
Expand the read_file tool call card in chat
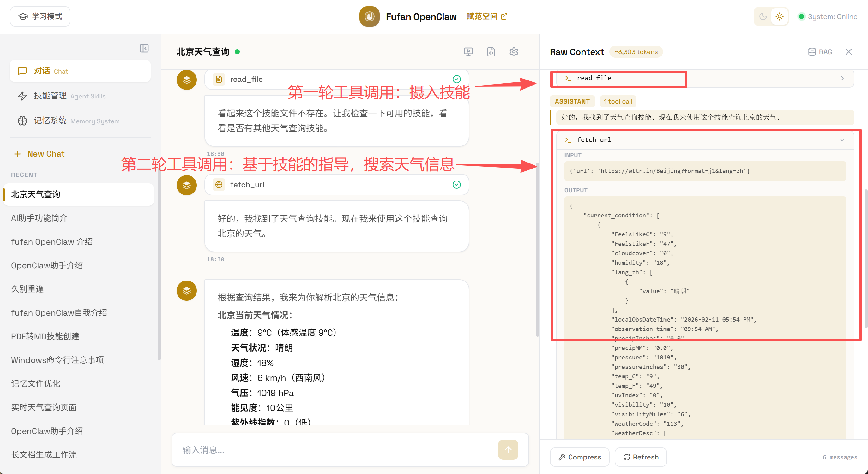[x=337, y=80]
